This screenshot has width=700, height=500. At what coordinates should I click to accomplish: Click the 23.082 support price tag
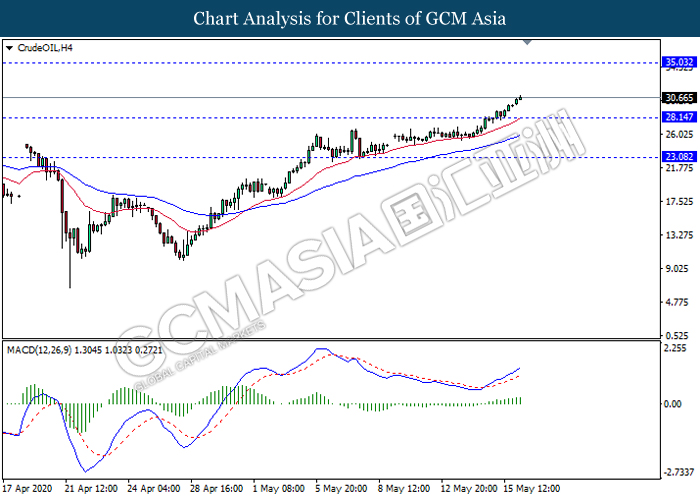click(679, 157)
